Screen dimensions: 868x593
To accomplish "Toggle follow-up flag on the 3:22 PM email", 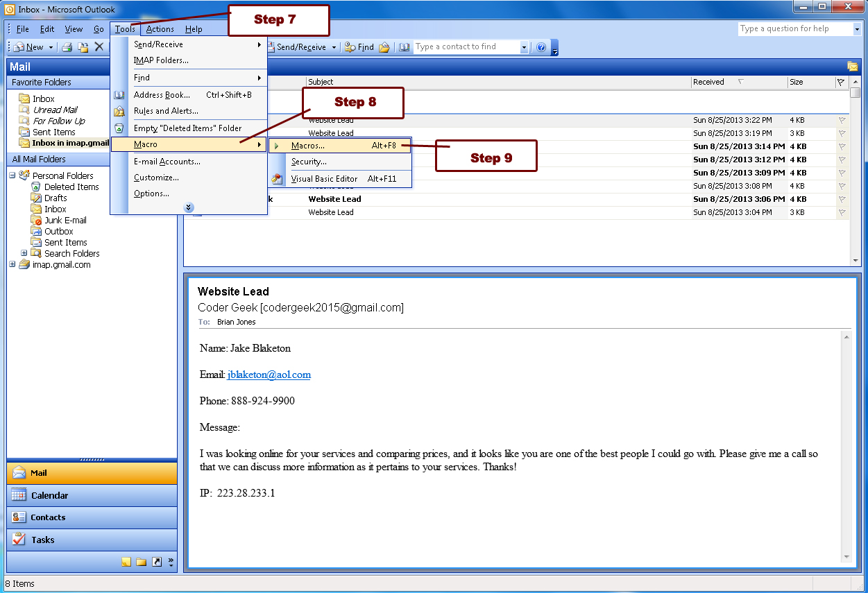I will (842, 120).
